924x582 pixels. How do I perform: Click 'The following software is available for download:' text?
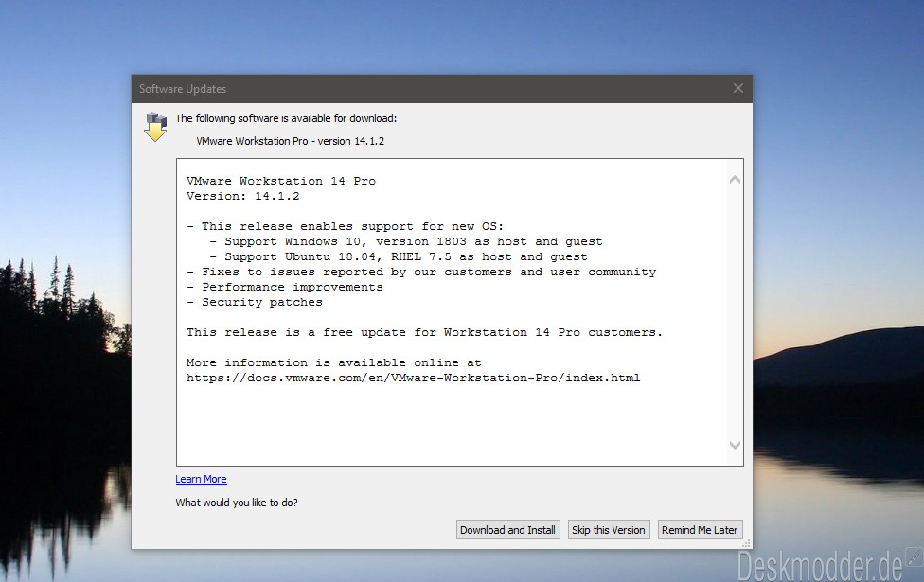[286, 118]
